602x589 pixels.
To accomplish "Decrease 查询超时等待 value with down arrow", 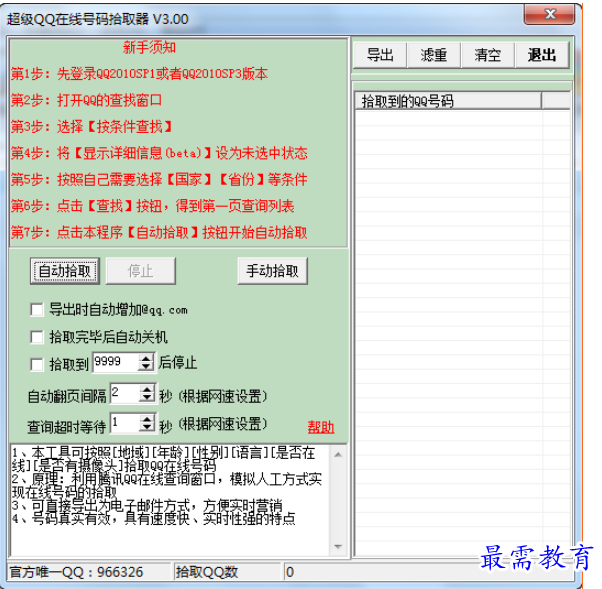I will pyautogui.click(x=147, y=428).
